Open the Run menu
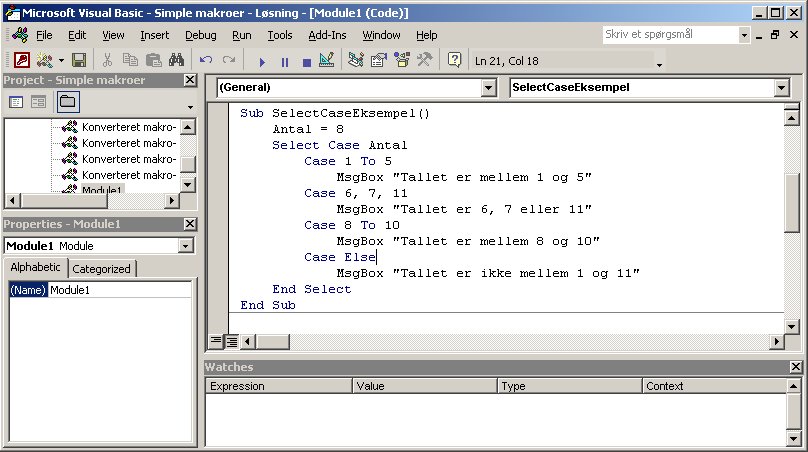The width and height of the screenshot is (808, 452). pos(242,35)
